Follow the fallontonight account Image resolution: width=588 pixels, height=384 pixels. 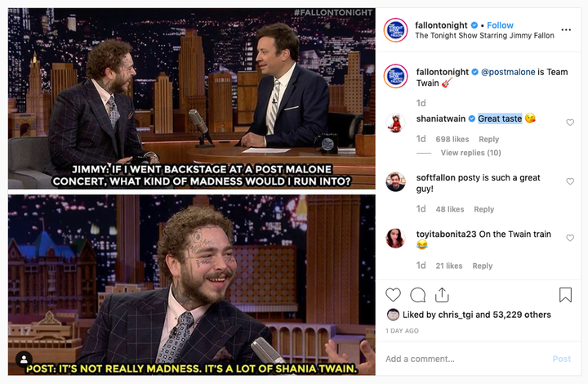500,25
